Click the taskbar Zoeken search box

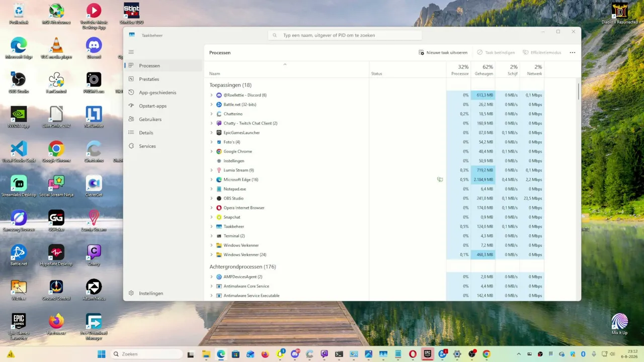point(146,354)
